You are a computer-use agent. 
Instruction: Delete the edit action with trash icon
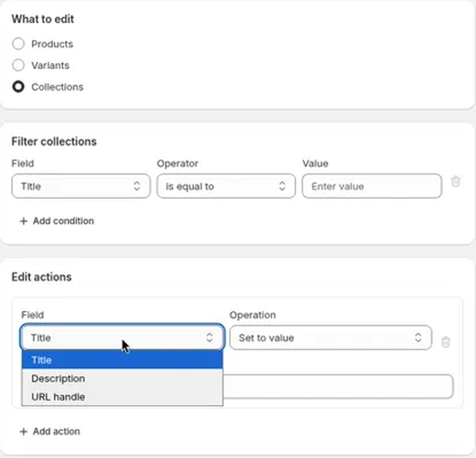446,342
